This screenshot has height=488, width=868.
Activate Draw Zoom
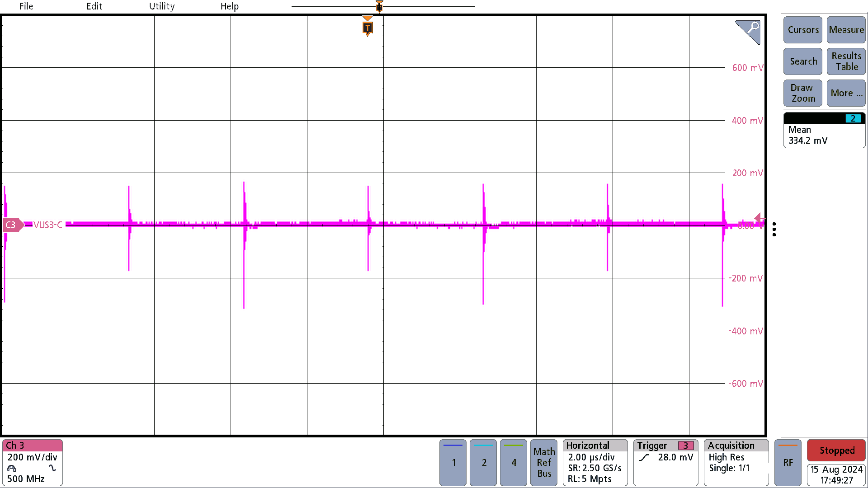tap(803, 93)
